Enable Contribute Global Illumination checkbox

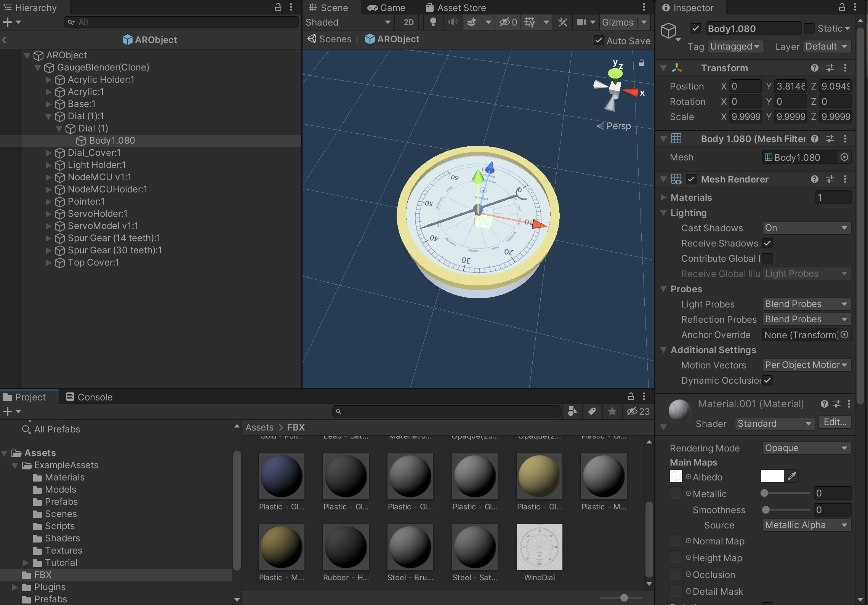(768, 258)
